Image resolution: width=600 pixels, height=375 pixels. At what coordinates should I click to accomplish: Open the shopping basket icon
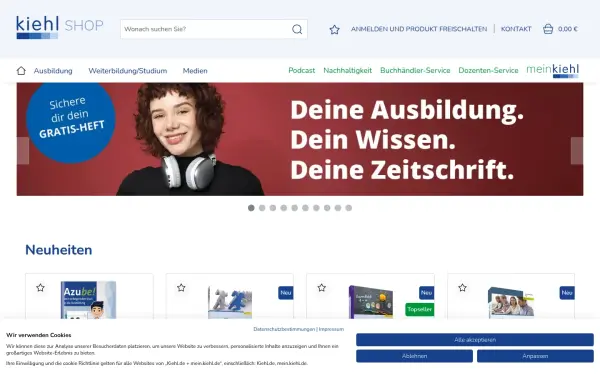coord(548,29)
